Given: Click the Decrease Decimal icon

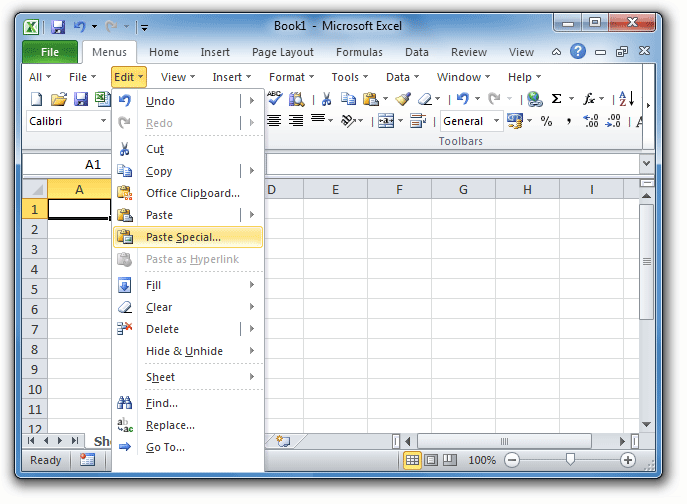Looking at the screenshot, I should [613, 121].
